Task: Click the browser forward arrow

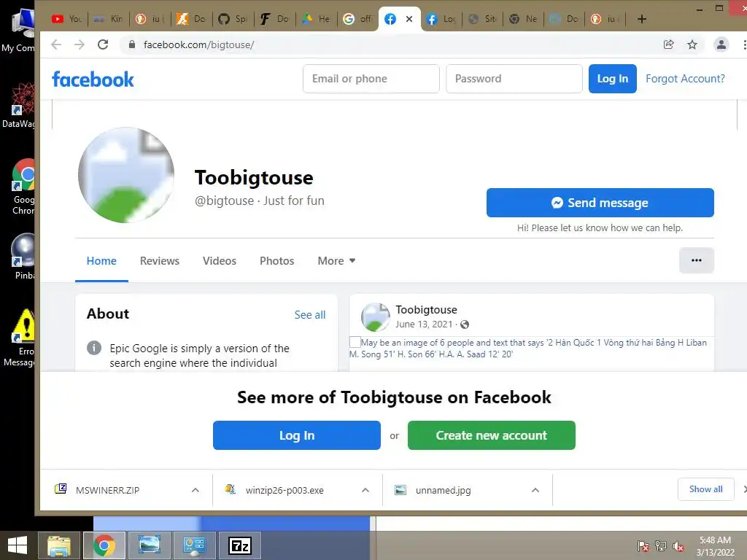Action: [x=80, y=44]
